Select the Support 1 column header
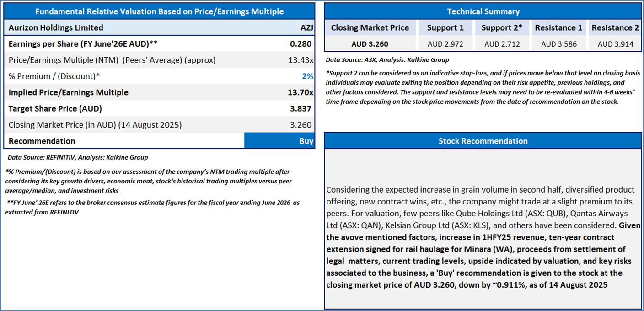 tap(445, 28)
